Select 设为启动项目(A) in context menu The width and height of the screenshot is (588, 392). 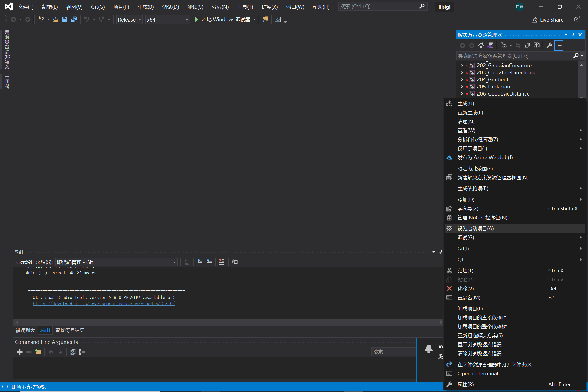coord(475,229)
